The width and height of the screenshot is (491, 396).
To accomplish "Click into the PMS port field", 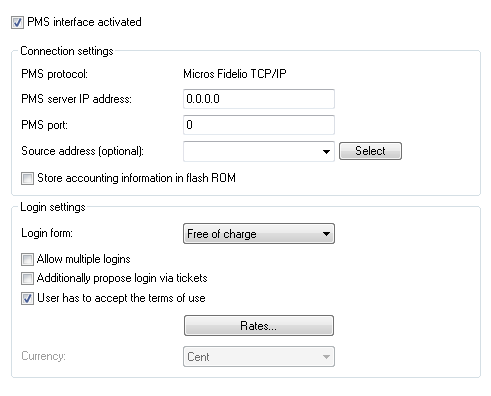I will tap(259, 125).
